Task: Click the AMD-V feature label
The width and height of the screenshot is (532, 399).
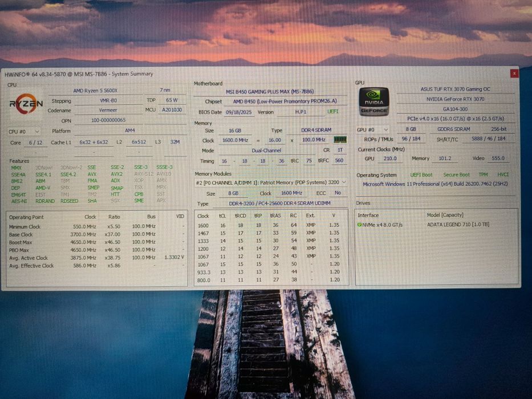Action: pyautogui.click(x=43, y=188)
